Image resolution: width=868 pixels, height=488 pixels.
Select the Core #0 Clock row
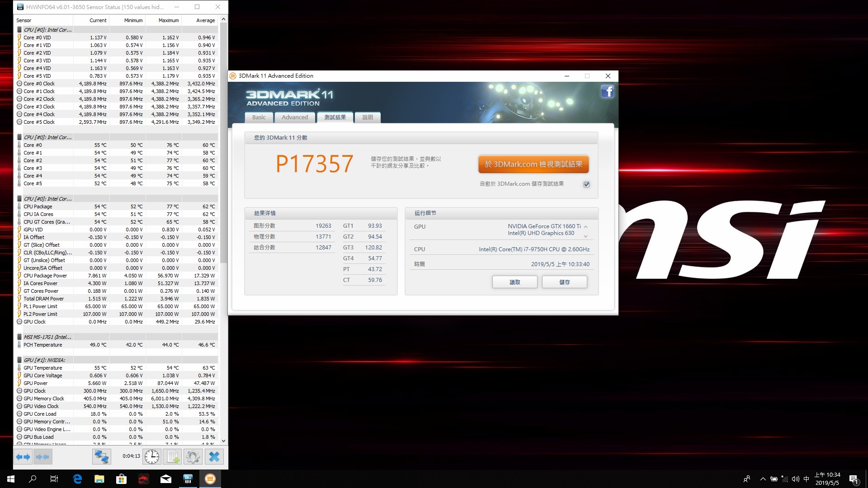[116, 84]
